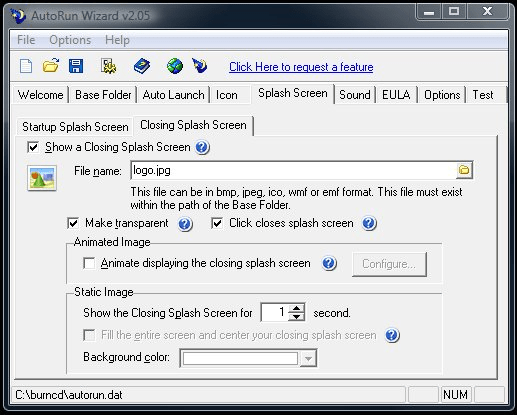Uncheck Show a Closing Splash Screen
The image size is (517, 415).
(33, 147)
